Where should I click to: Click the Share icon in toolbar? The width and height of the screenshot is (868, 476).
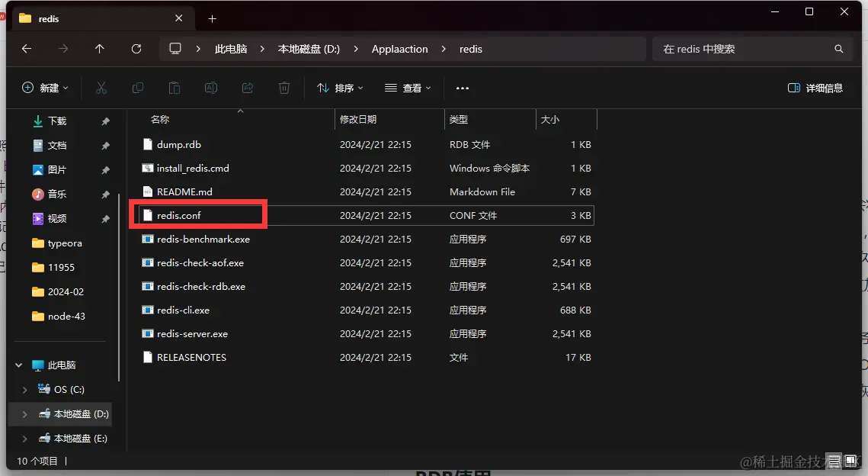[x=248, y=88]
